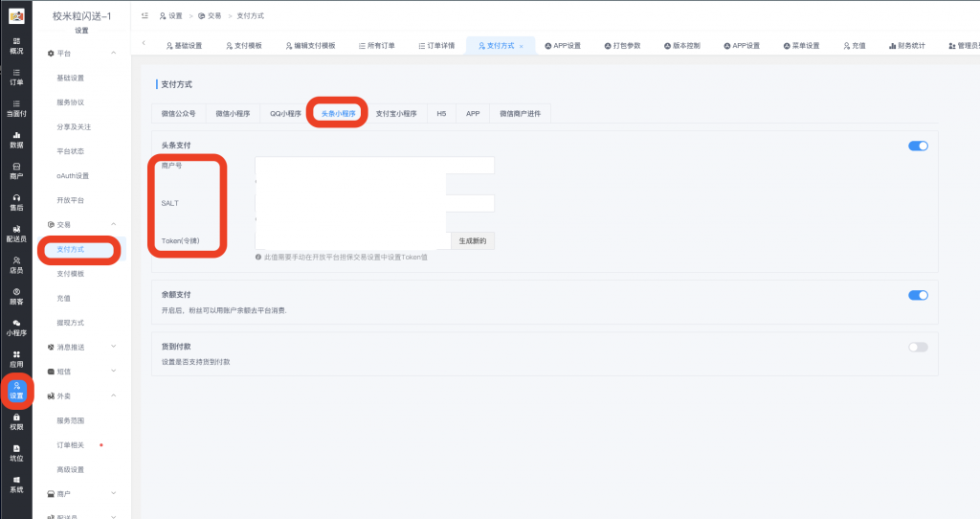Viewport: 980px width, 519px height.
Task: Open 系统 system in the dark rail
Action: click(x=16, y=484)
